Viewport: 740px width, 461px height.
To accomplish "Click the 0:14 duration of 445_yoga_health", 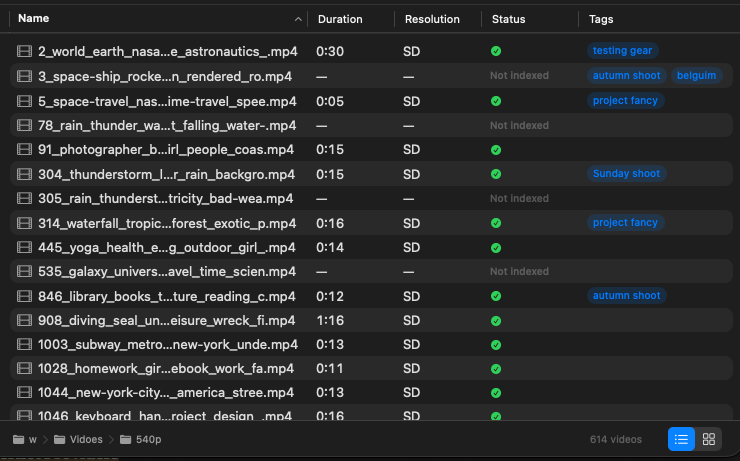I will click(x=330, y=248).
